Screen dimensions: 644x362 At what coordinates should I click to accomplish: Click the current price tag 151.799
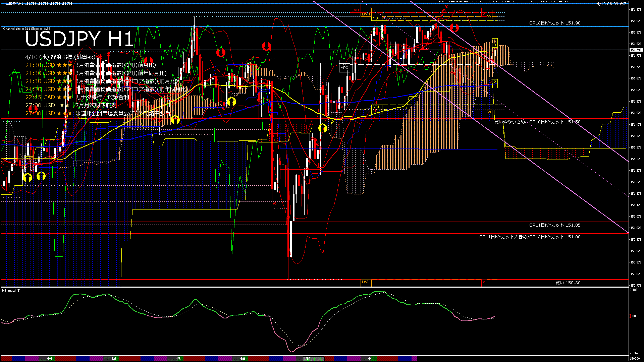pyautogui.click(x=636, y=50)
